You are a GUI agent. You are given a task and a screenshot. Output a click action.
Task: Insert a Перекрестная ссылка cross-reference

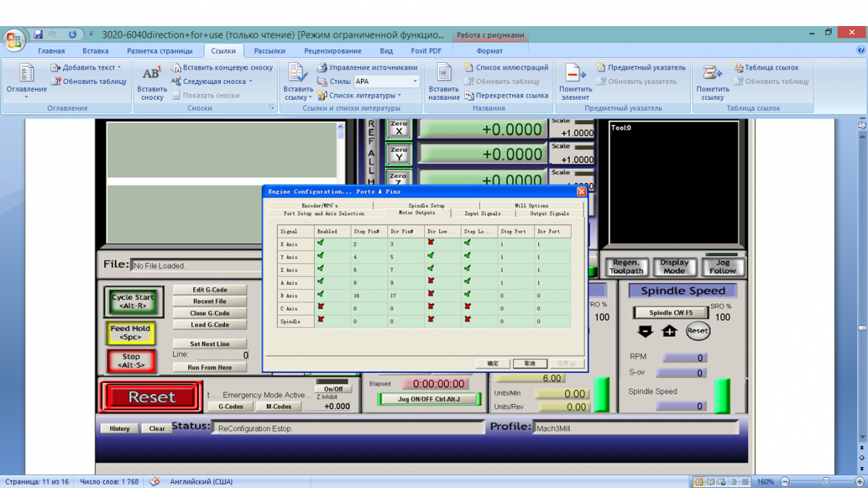point(506,95)
